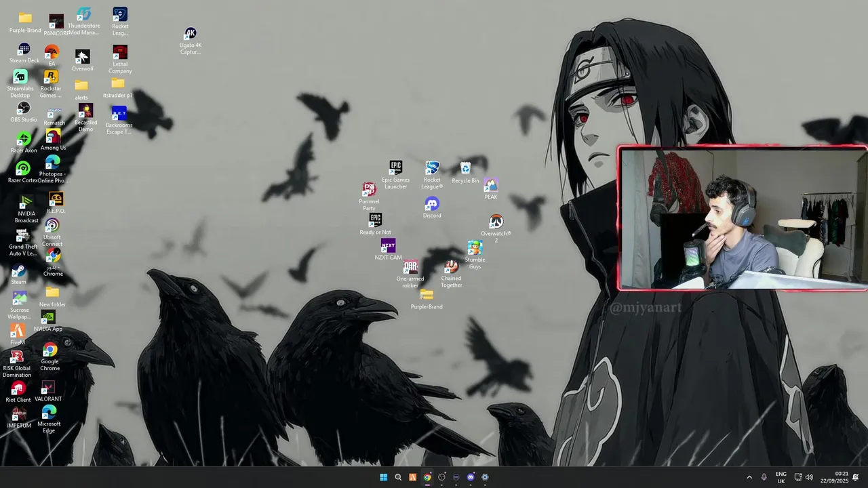Image resolution: width=868 pixels, height=488 pixels.
Task: Open Thunderstore Mod Manager shortcut
Action: tap(84, 21)
